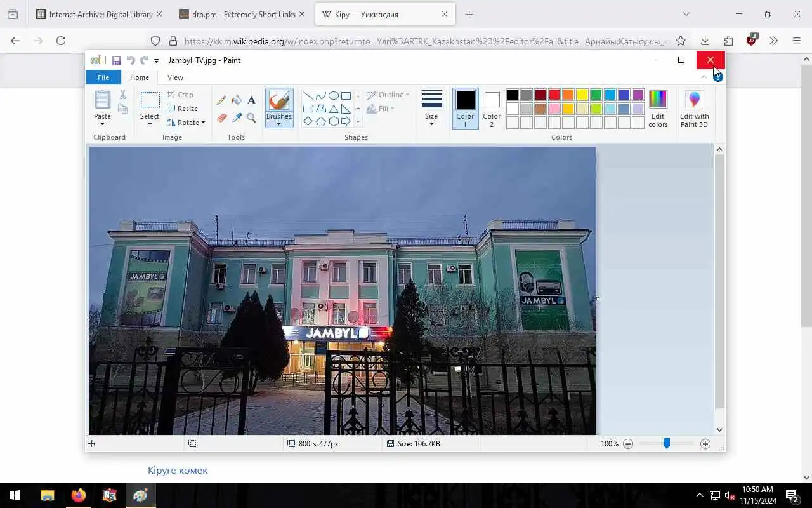Click zoom in plus button in Paint status bar
This screenshot has height=508, width=812.
[x=705, y=444]
